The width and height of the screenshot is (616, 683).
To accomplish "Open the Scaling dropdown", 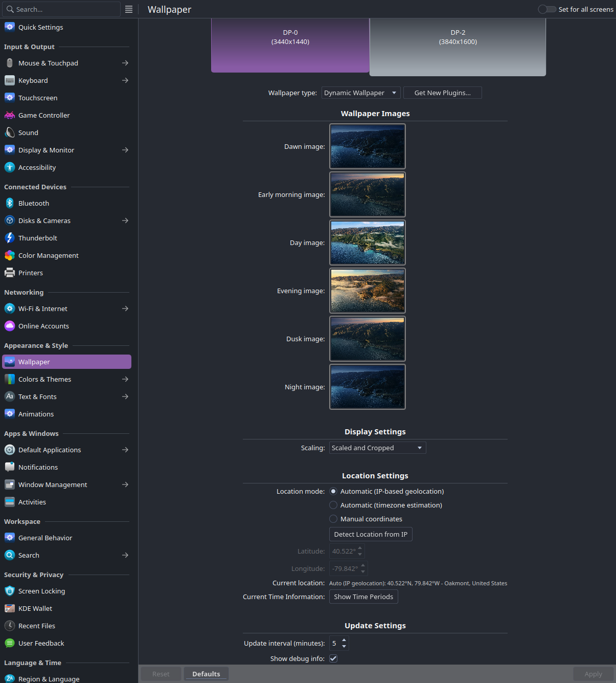I will click(x=377, y=448).
